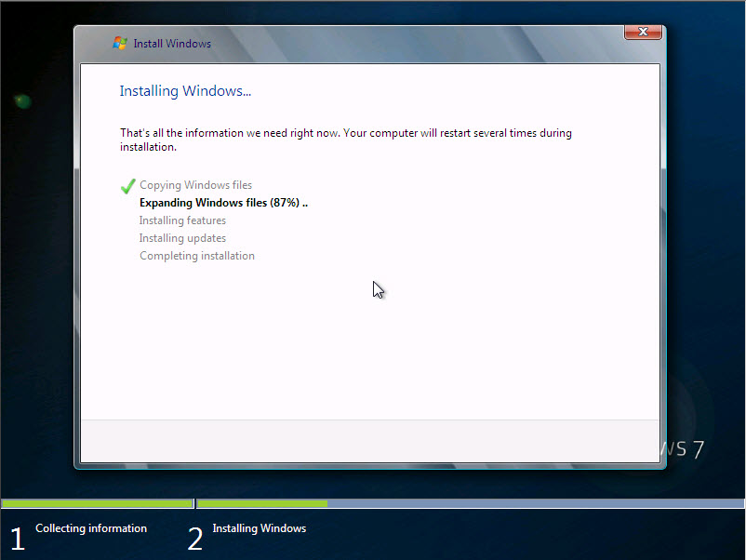Select the 'Copying Windows files' step text
The image size is (746, 560).
(x=195, y=185)
